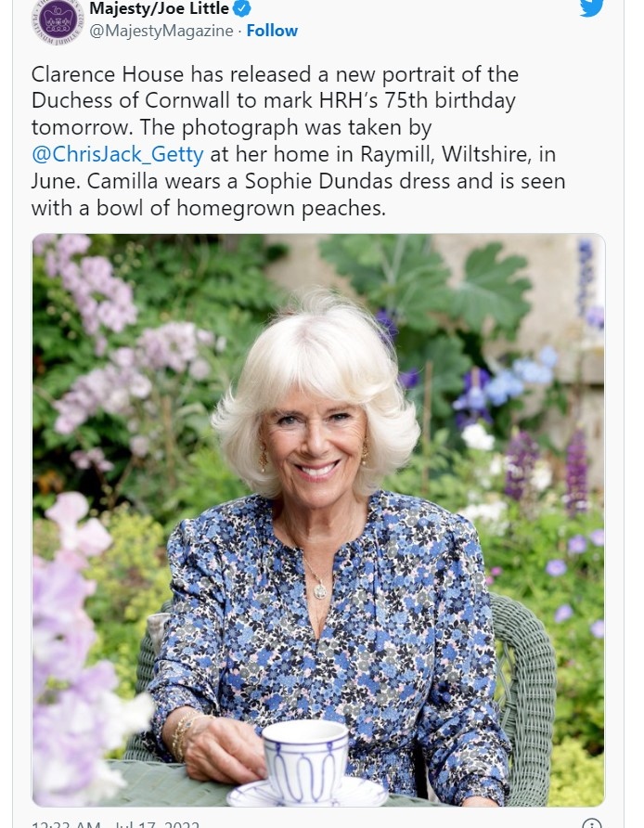Click the green wicker chair in the photo

(522, 697)
